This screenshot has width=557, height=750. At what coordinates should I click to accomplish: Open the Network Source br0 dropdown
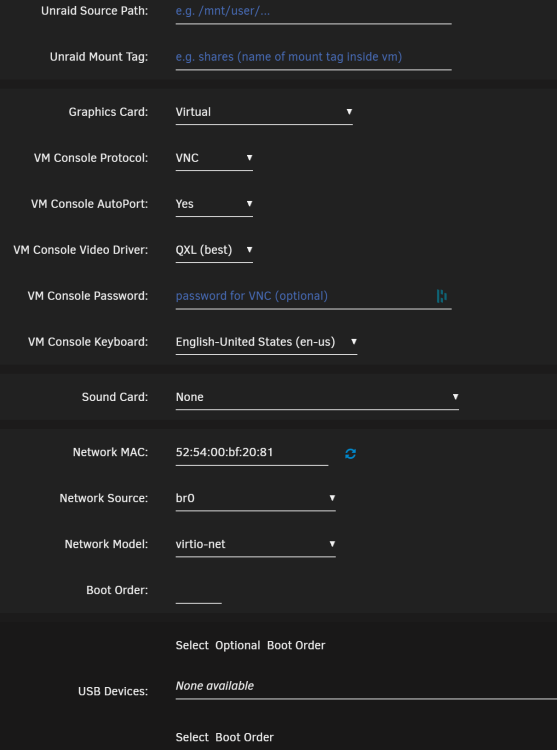[255, 498]
